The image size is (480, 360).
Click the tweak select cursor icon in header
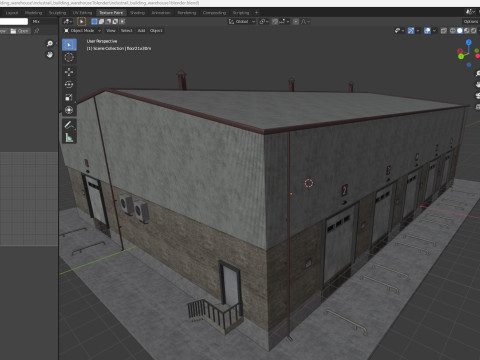81,22
